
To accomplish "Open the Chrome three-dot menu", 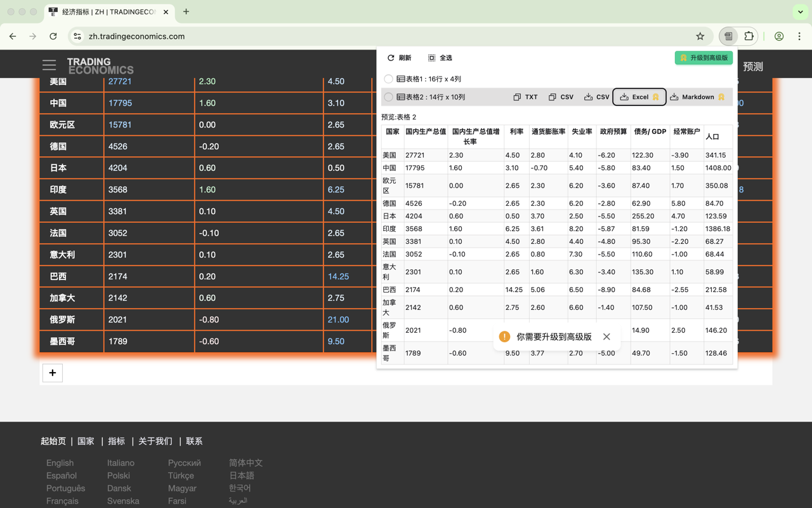I will (x=799, y=36).
